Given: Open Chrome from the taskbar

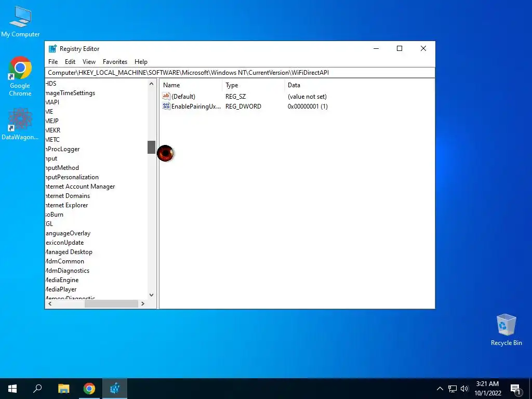Looking at the screenshot, I should pyautogui.click(x=89, y=389).
